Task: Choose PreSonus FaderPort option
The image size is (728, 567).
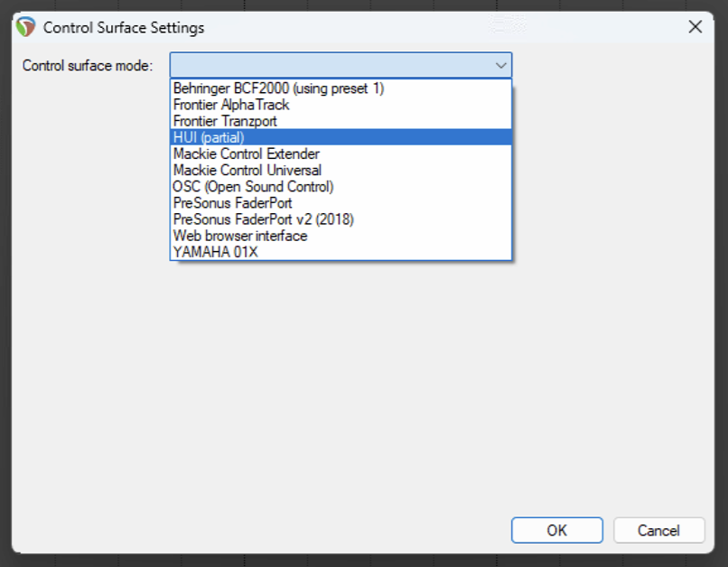Action: coord(341,203)
